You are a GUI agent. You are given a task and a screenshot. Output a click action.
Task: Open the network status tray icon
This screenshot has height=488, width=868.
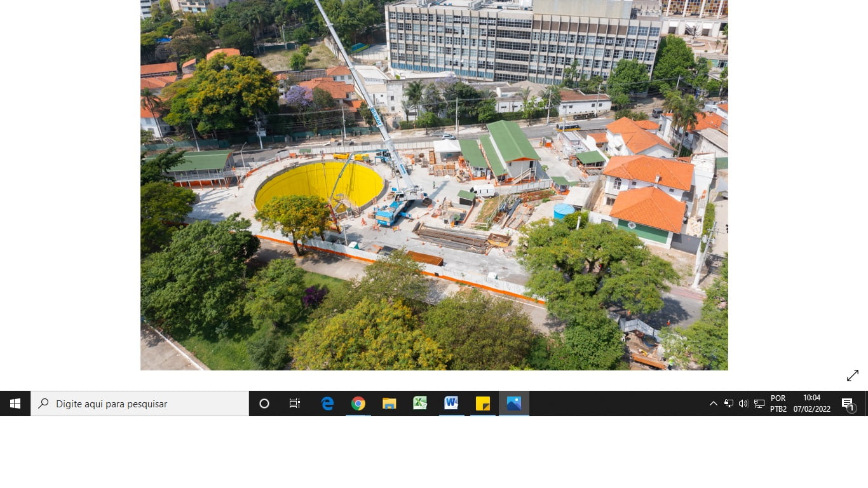(x=728, y=403)
